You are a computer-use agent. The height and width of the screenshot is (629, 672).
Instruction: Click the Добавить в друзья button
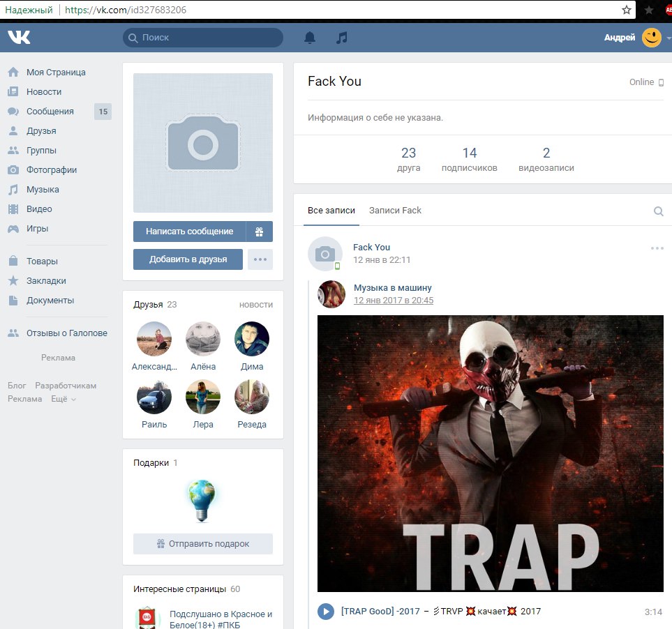tap(188, 259)
